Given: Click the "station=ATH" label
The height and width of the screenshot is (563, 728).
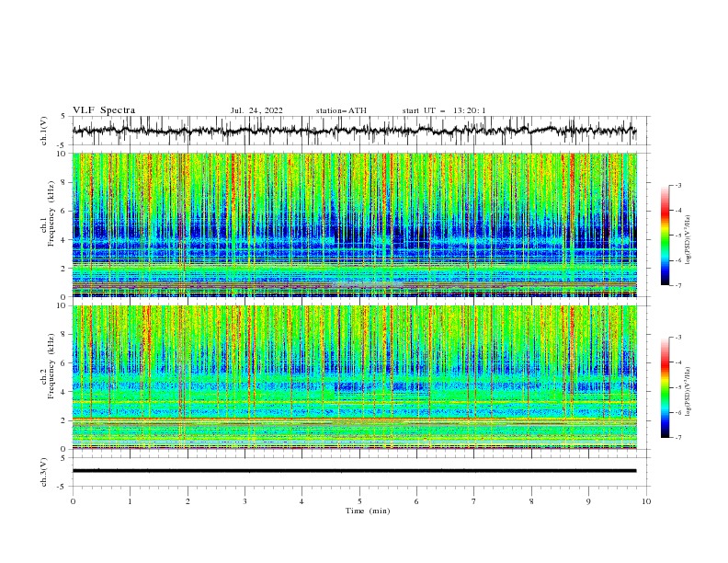Looking at the screenshot, I should [341, 110].
